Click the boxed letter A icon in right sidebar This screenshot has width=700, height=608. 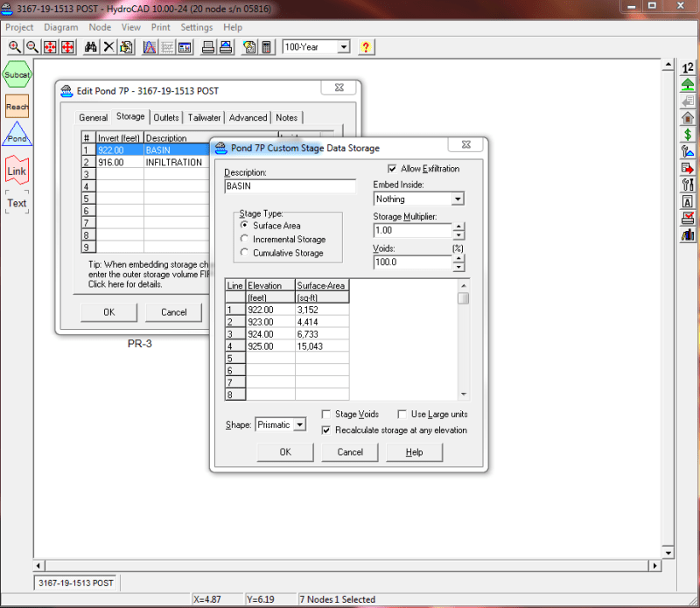pos(688,201)
